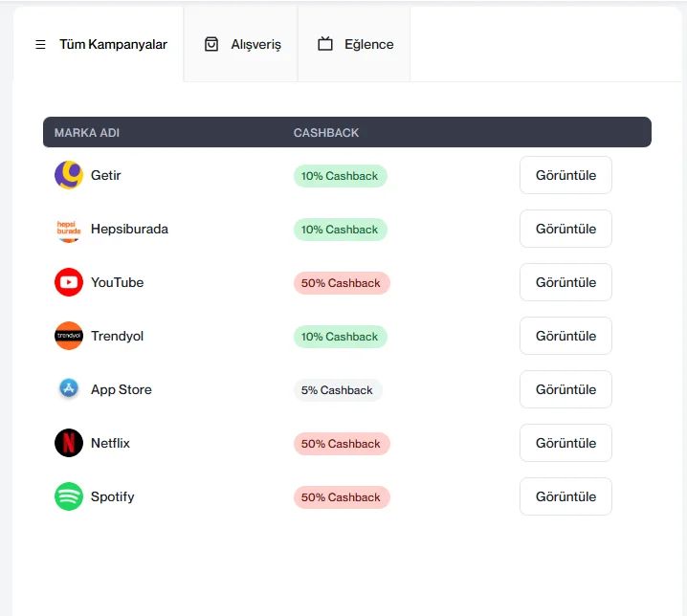The image size is (687, 616).
Task: Click Görüntüle in the Spotify row
Action: pos(565,496)
